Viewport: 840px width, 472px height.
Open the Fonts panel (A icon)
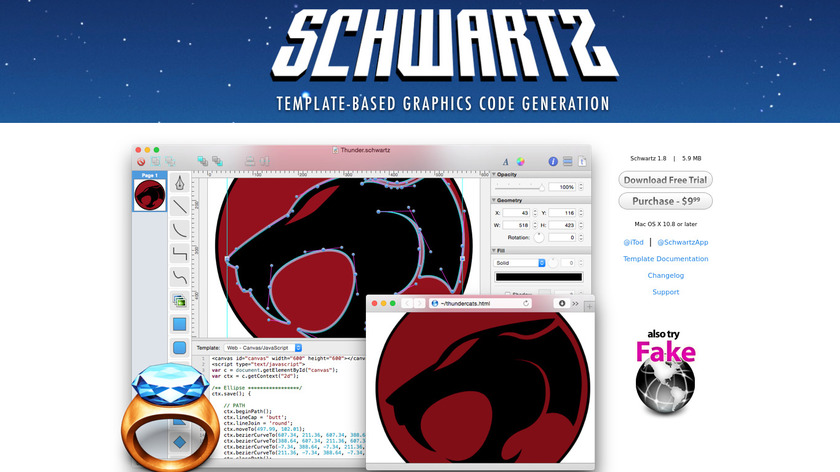coord(505,161)
